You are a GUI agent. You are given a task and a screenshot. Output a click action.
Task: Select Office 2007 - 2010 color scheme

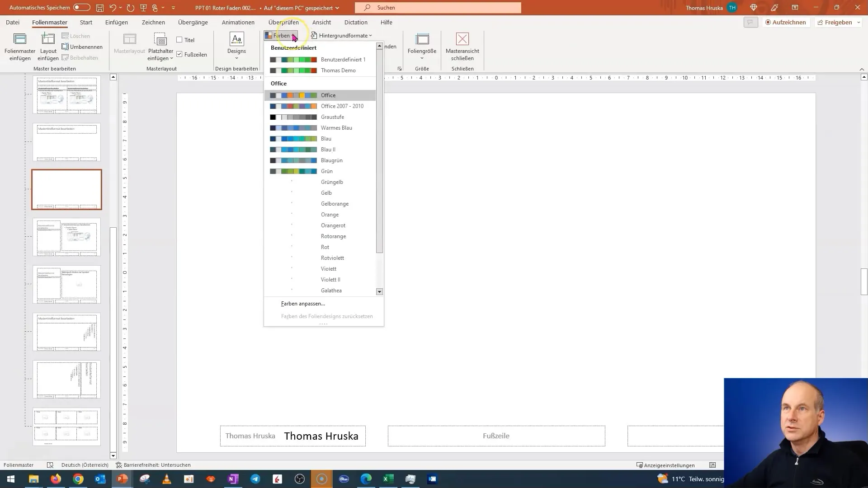(x=320, y=106)
